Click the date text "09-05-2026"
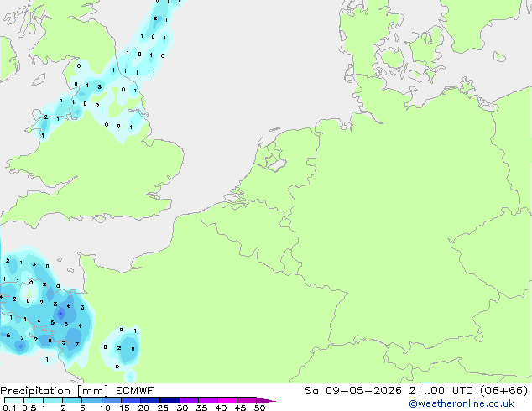Image resolution: width=532 pixels, height=411 pixels. [x=363, y=391]
